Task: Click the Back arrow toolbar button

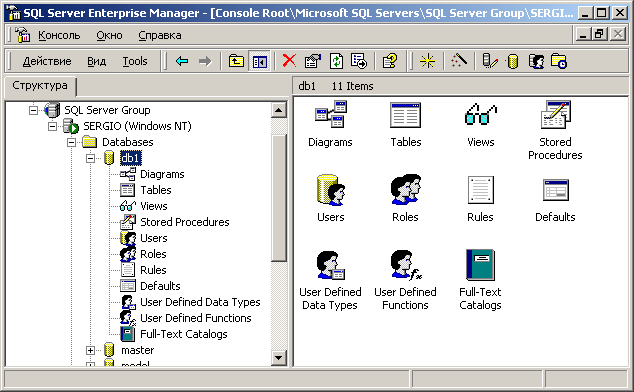Action: (182, 61)
